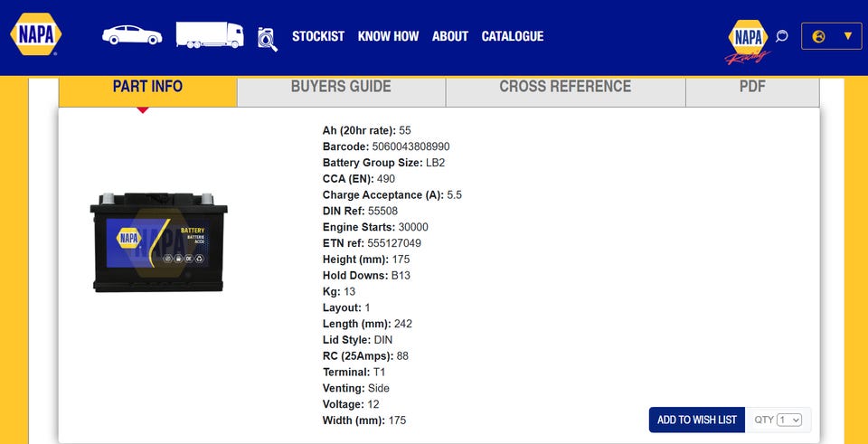868x444 pixels.
Task: Click the Hold Downs B13 row
Action: point(366,275)
